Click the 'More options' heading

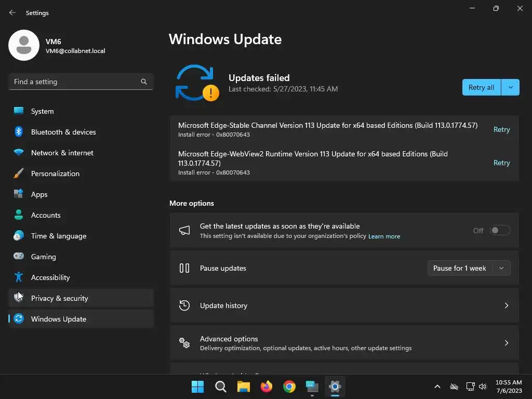point(192,203)
